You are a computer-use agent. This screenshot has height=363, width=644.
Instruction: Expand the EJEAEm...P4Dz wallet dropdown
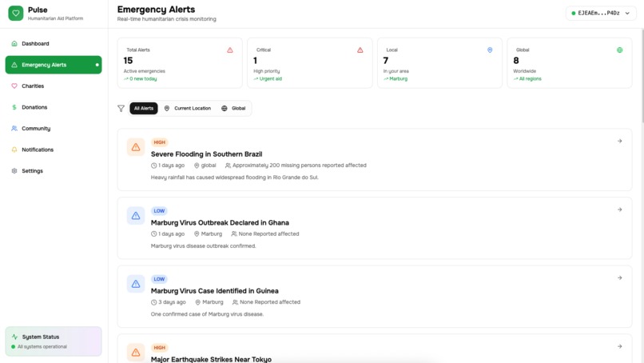point(601,13)
